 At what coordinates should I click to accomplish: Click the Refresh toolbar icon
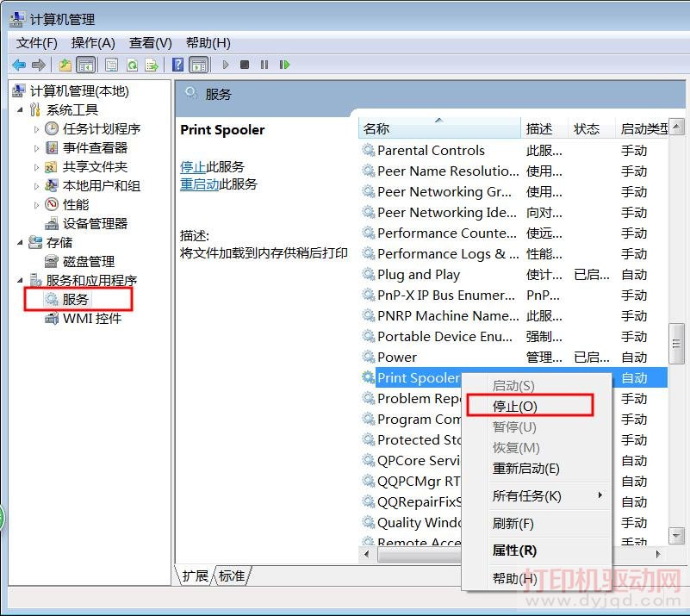[132, 65]
